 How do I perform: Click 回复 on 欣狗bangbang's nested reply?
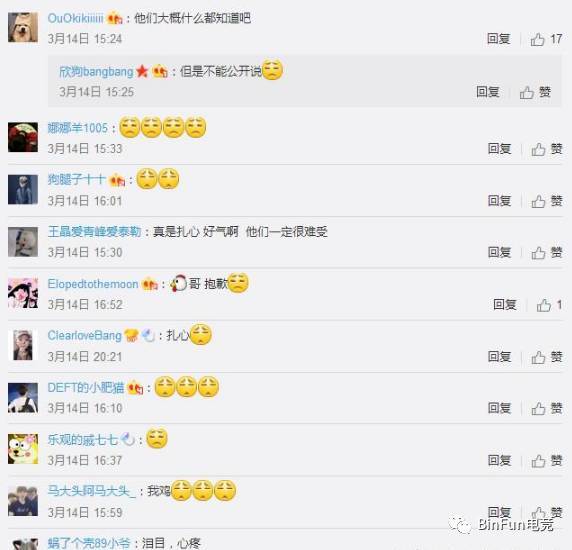pos(488,92)
